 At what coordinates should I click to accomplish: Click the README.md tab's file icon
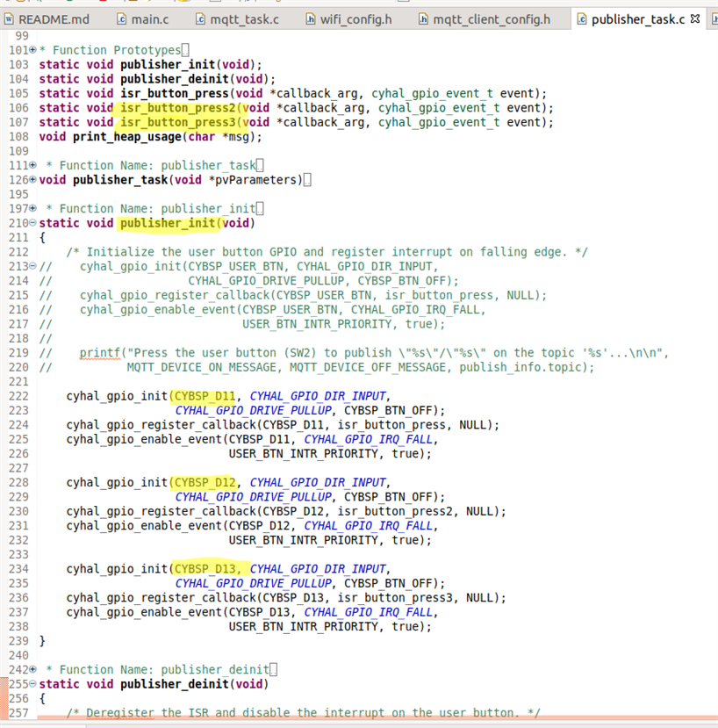click(9, 19)
